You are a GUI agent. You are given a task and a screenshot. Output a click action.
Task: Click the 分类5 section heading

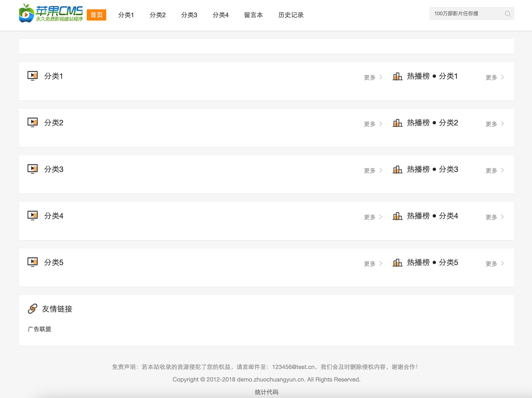pyautogui.click(x=54, y=262)
